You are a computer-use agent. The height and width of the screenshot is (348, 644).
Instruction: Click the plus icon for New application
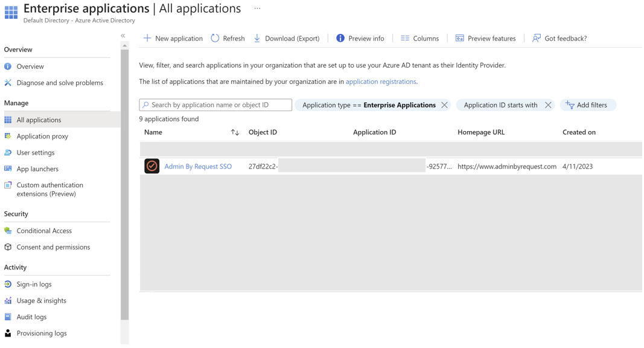pos(147,38)
